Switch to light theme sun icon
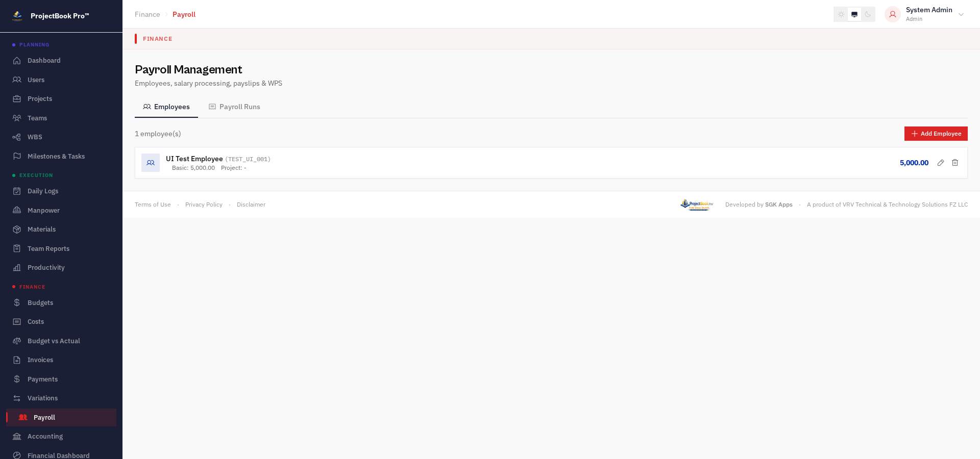The height and width of the screenshot is (459, 980). coord(841,14)
